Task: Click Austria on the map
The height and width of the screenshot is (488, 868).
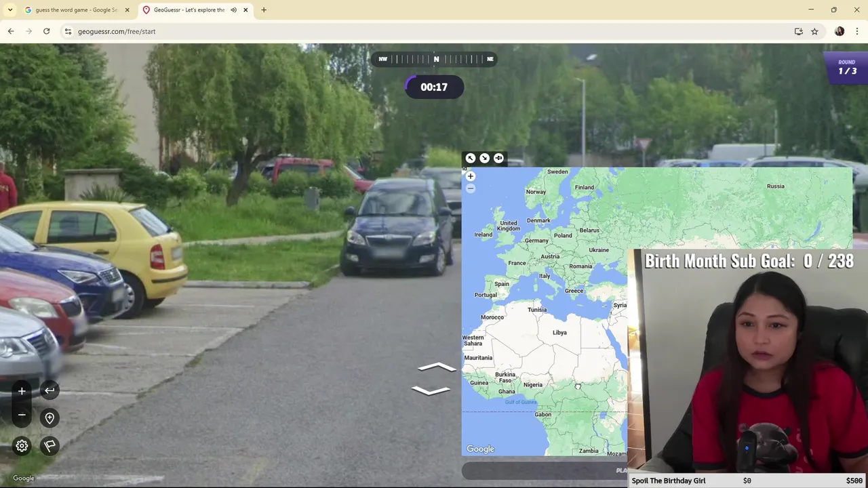Action: (x=550, y=256)
